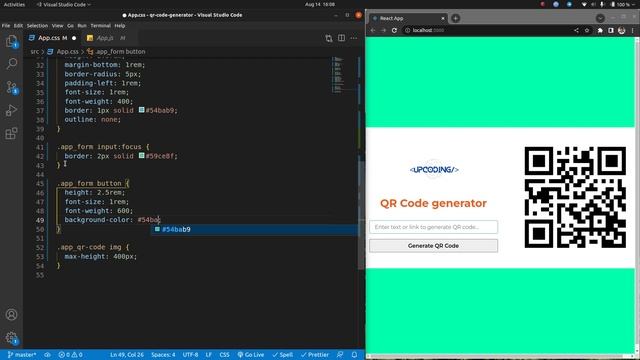Toggle Spell checker in status bar

[x=282, y=355]
